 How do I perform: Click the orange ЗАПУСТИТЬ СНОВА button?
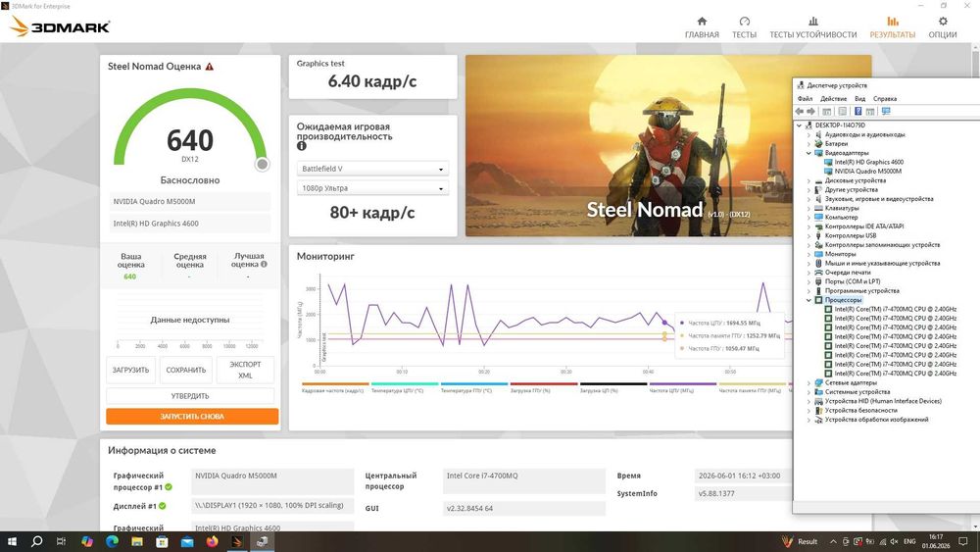click(192, 417)
